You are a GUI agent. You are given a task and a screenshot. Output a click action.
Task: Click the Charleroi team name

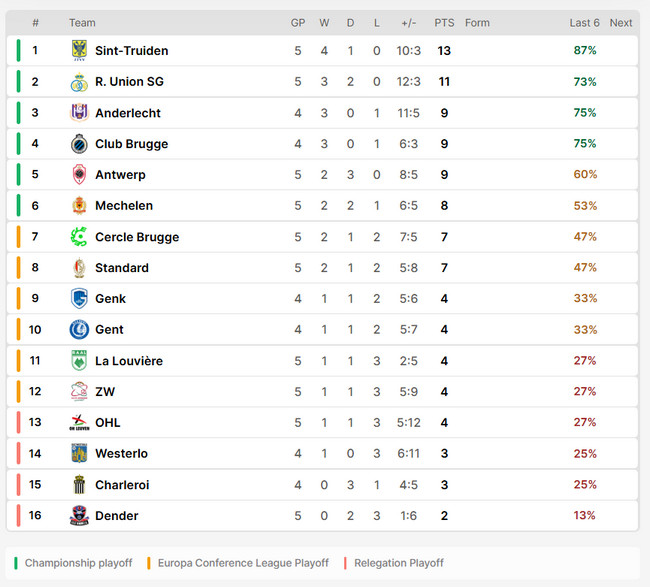pyautogui.click(x=122, y=485)
